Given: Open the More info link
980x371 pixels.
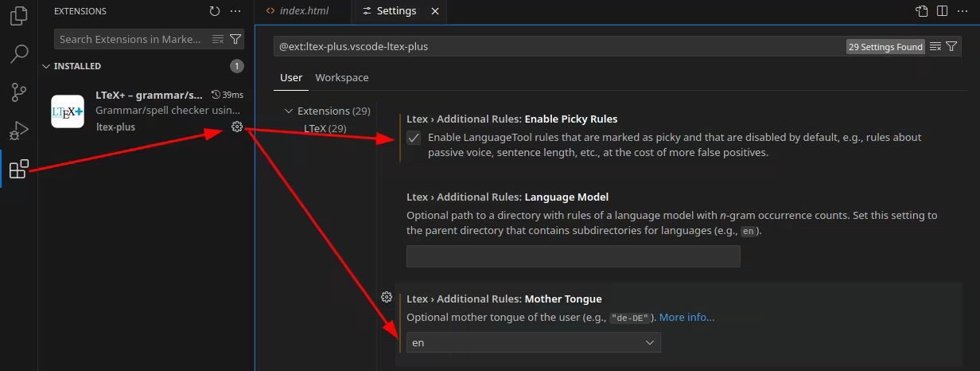Looking at the screenshot, I should (x=686, y=317).
